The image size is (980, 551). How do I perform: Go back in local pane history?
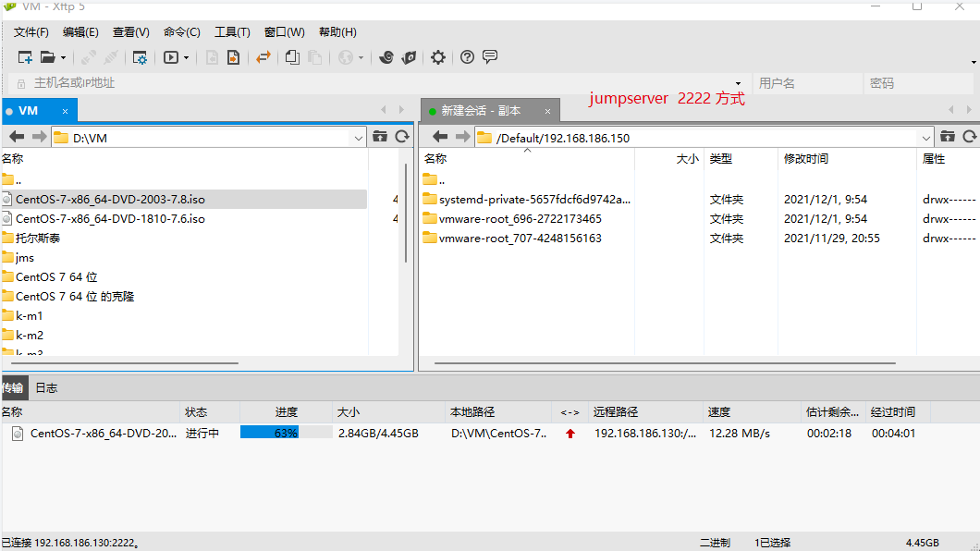coord(17,137)
